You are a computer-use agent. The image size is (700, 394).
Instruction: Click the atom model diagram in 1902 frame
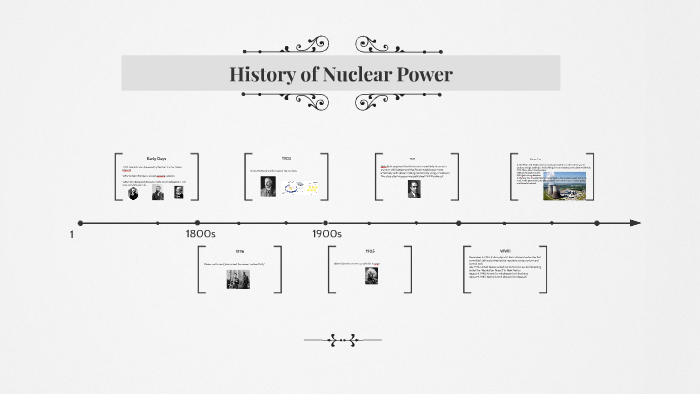pos(301,187)
